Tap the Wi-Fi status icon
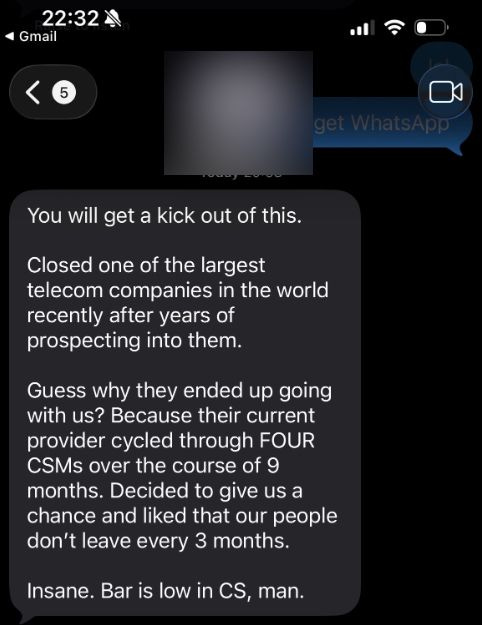Screen dimensions: 482x625 pos(394,28)
